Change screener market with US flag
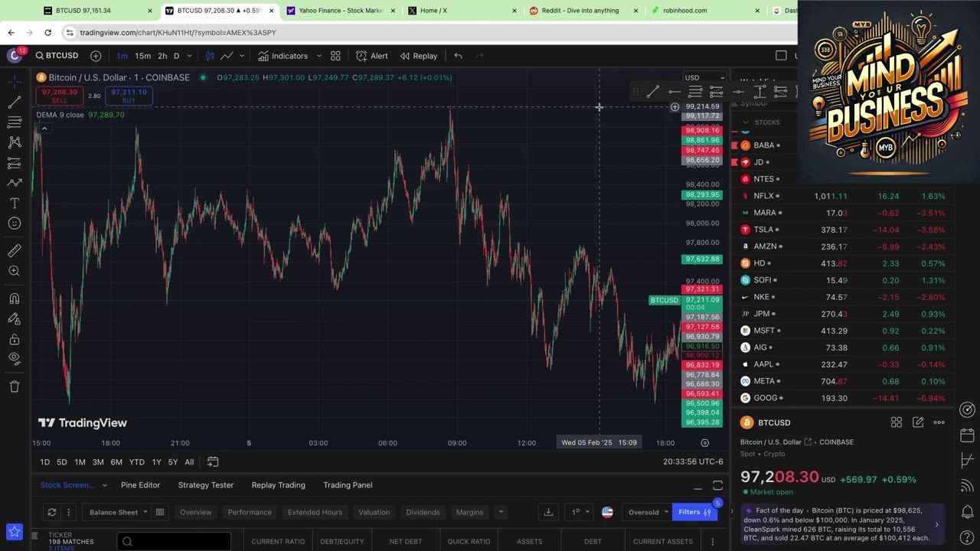 coord(607,512)
